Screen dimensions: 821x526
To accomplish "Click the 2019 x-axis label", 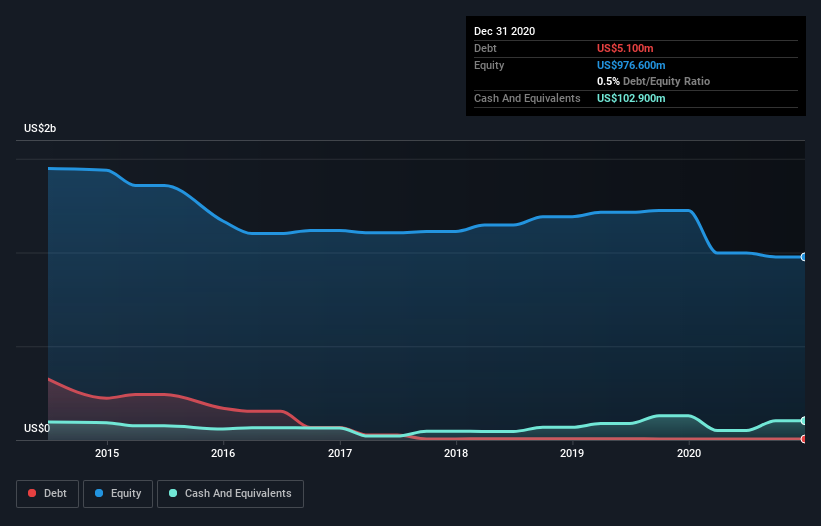I will pos(572,453).
